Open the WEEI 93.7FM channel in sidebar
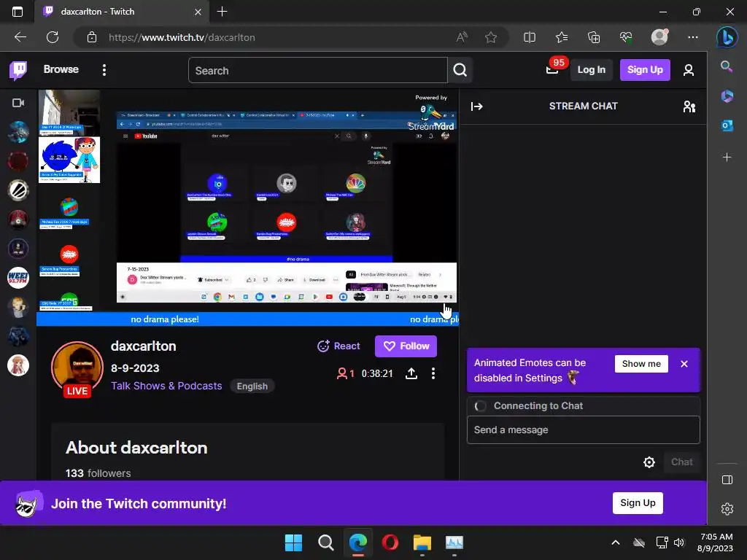 tap(18, 278)
